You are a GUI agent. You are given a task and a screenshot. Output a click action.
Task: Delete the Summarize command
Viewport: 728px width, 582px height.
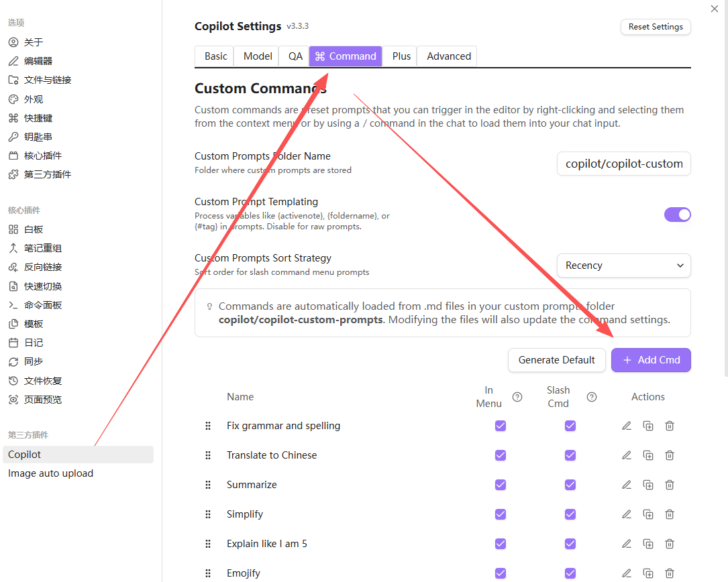[670, 485]
